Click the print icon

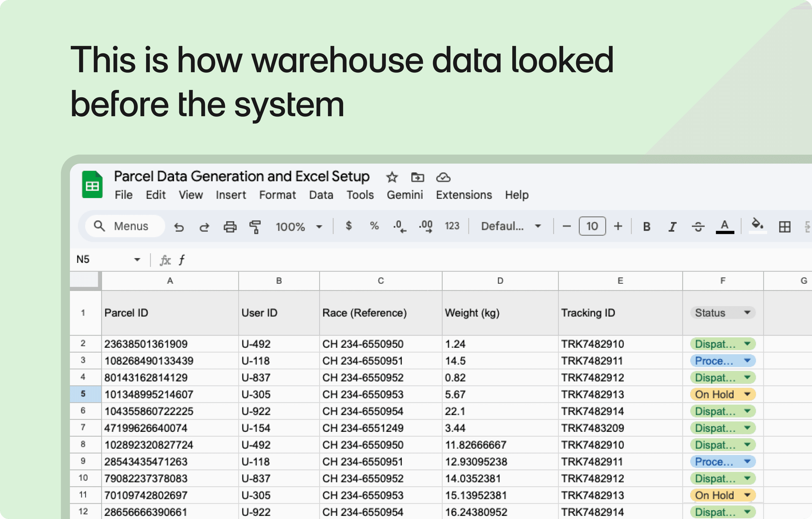(230, 227)
